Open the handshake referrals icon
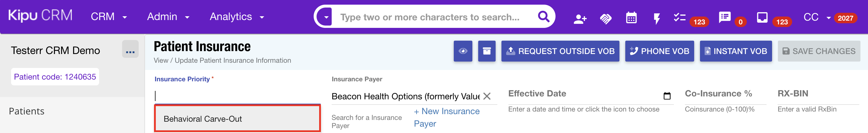The image size is (868, 133). click(x=606, y=19)
